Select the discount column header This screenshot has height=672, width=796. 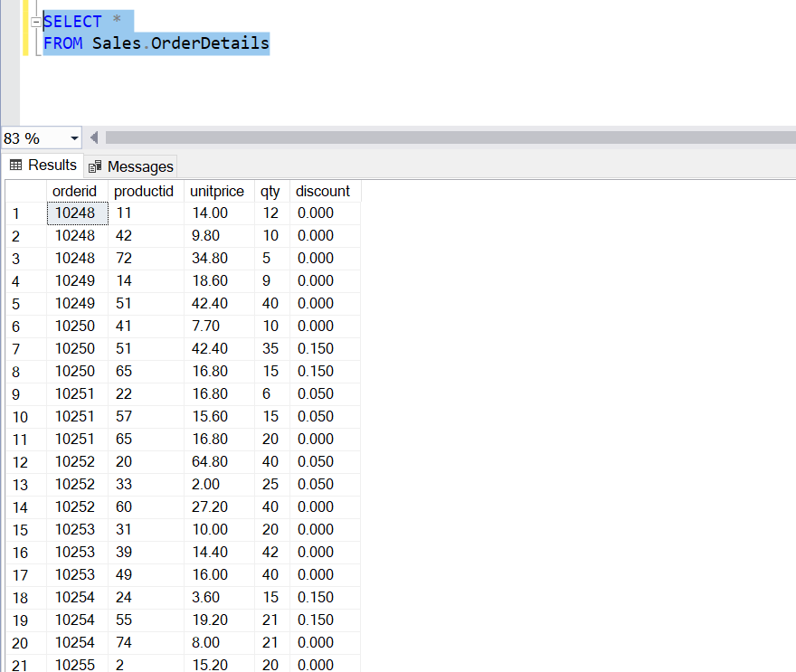tap(323, 191)
